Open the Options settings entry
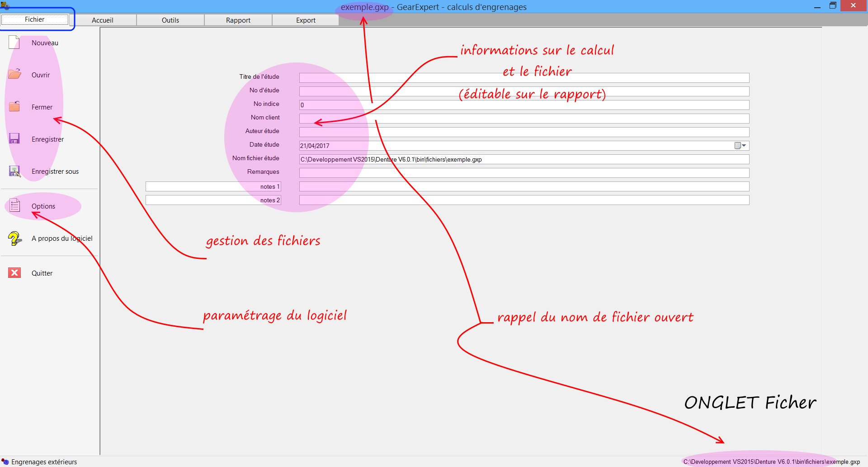Screen dimensions: 868x467 coord(43,206)
